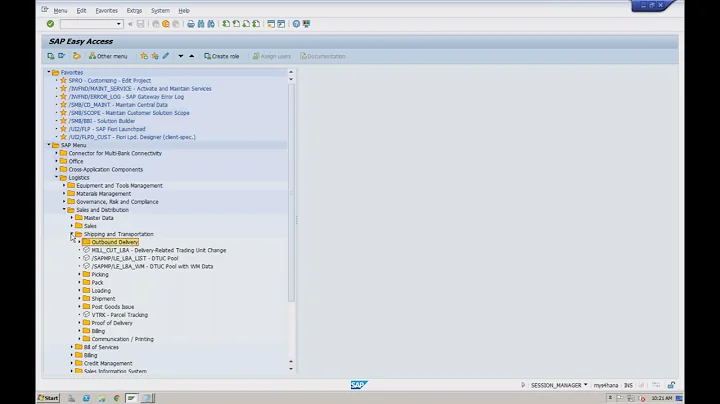Click the Find binoculars icon
720x404 pixels.
tap(201, 24)
